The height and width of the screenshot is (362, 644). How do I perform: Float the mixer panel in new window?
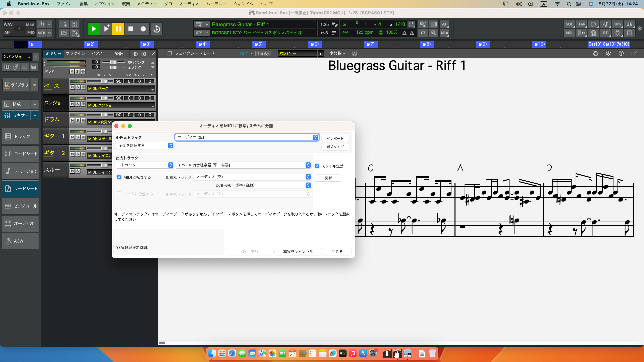coord(152,54)
